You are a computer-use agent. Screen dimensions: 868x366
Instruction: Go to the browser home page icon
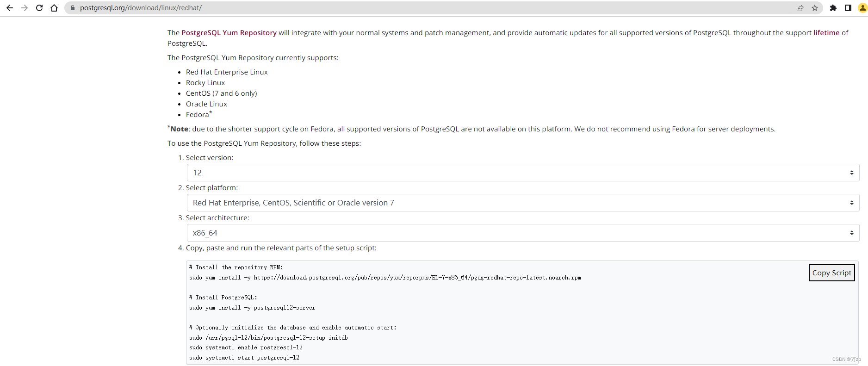pos(54,8)
